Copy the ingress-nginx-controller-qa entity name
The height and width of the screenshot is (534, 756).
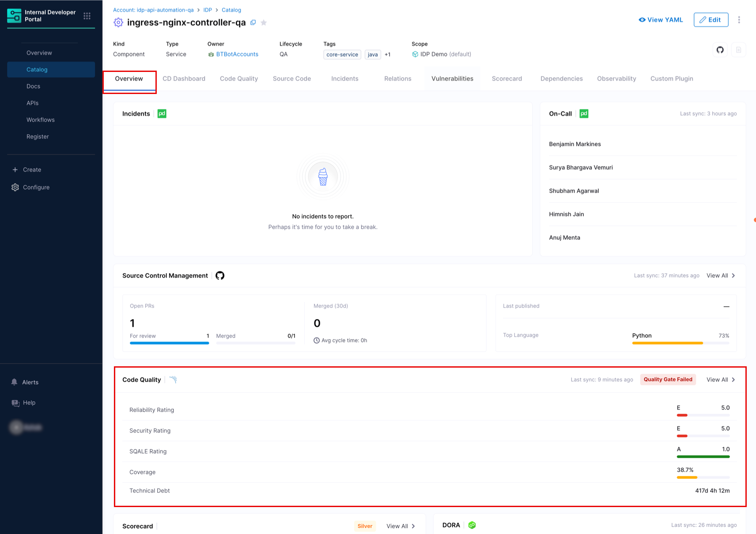[253, 23]
